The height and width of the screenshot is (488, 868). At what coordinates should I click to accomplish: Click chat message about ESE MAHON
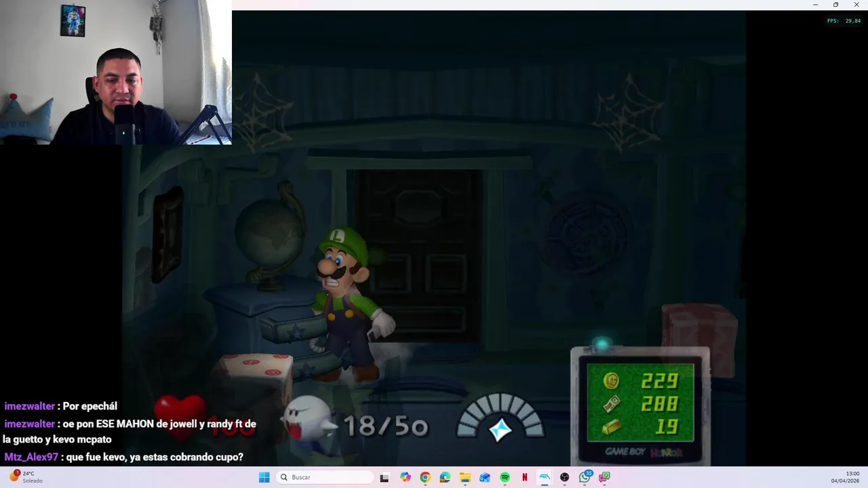[130, 432]
